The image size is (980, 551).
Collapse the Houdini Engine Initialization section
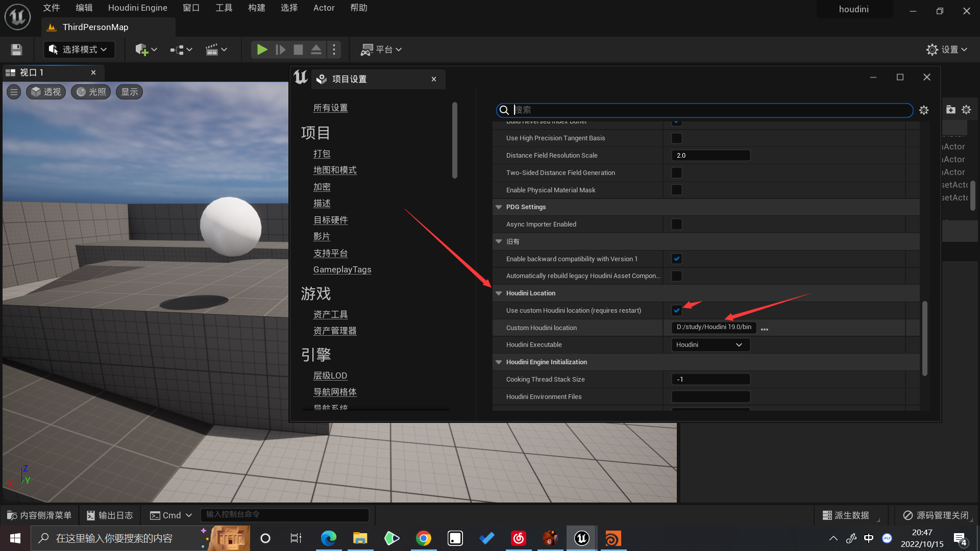coord(499,362)
